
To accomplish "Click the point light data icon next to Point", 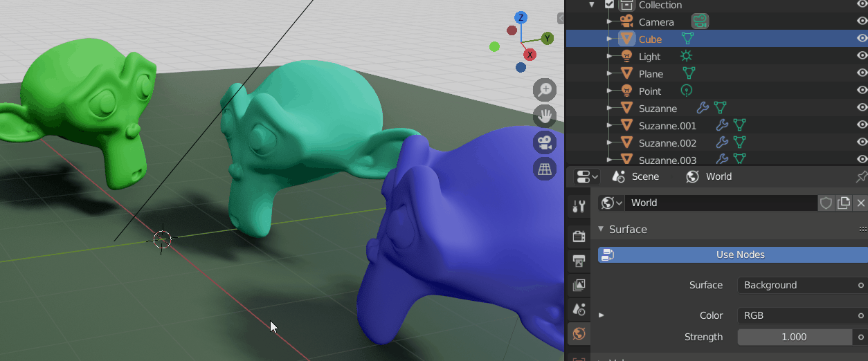I will pos(687,91).
